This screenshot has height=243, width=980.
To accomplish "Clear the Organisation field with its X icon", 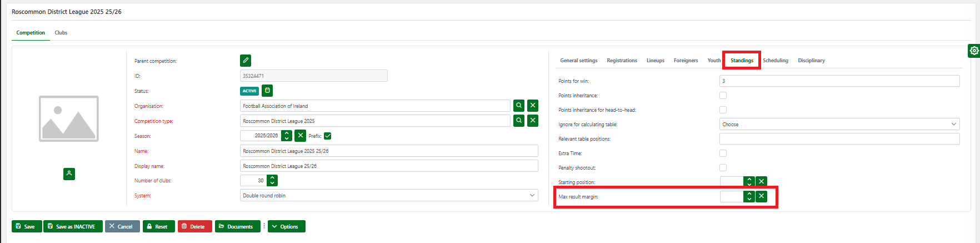I will [x=532, y=106].
